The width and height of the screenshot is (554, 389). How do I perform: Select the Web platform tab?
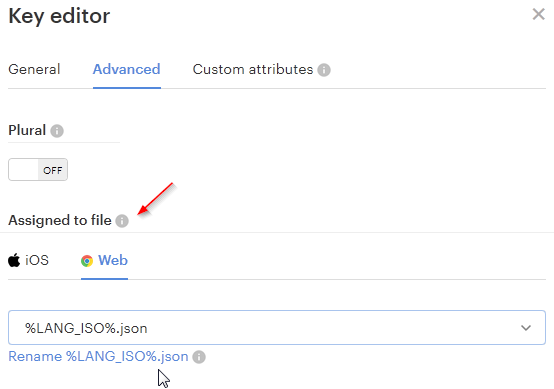point(104,260)
